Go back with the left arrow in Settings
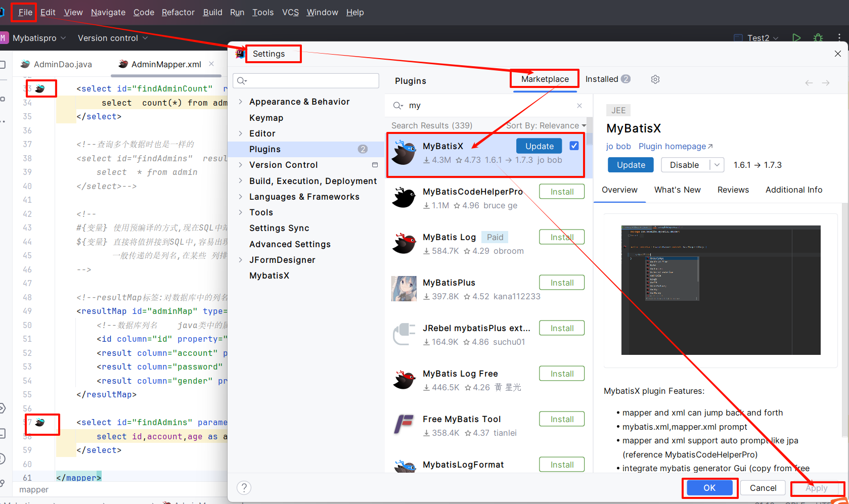Image resolution: width=849 pixels, height=504 pixels. click(809, 83)
